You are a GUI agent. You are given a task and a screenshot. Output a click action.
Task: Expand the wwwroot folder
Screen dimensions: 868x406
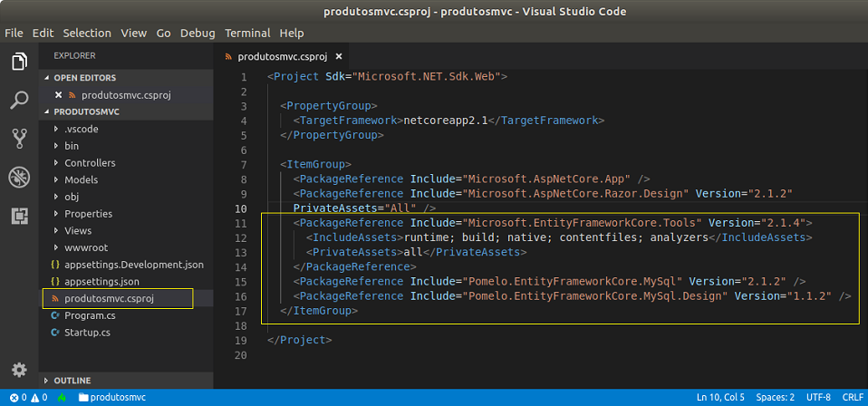click(56, 247)
